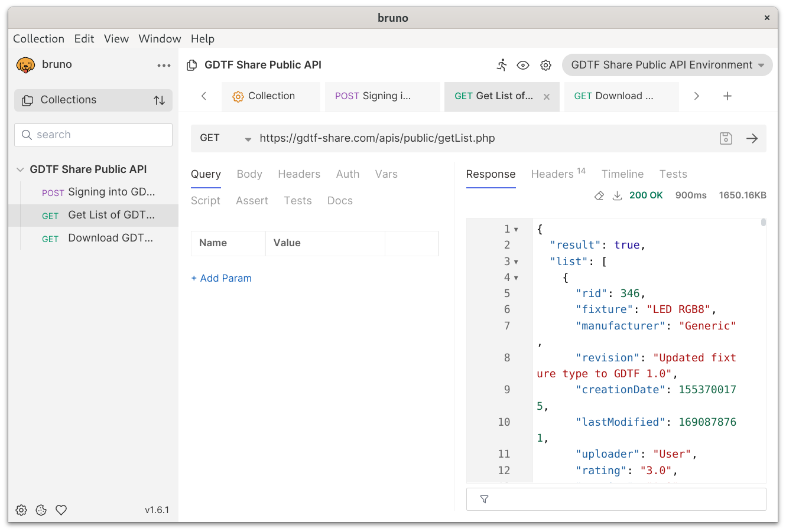
Task: Collapse the "list" array on line 3
Action: [x=516, y=262]
